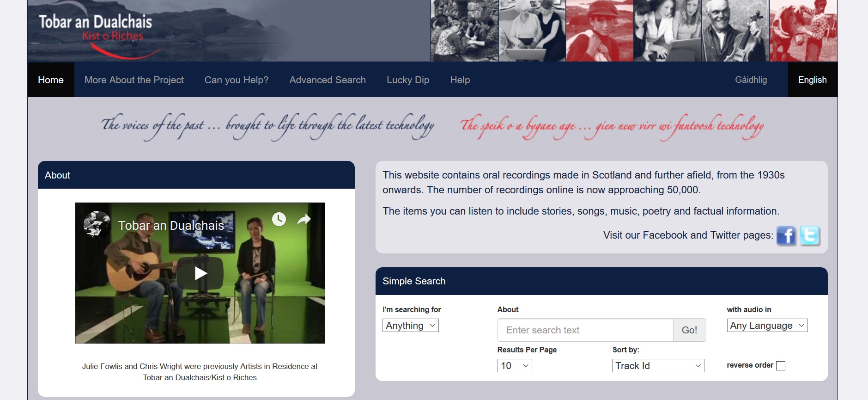Click the Share arrow icon on video
Image resolution: width=868 pixels, height=400 pixels.
pyautogui.click(x=304, y=219)
